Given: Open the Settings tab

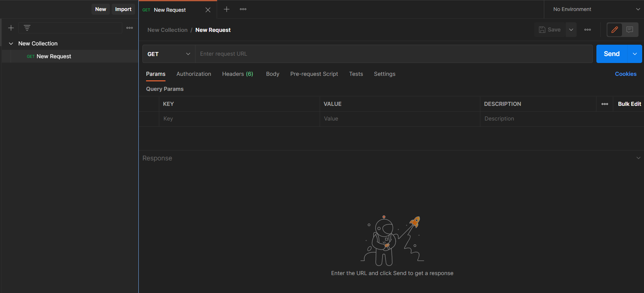Looking at the screenshot, I should pyautogui.click(x=384, y=74).
